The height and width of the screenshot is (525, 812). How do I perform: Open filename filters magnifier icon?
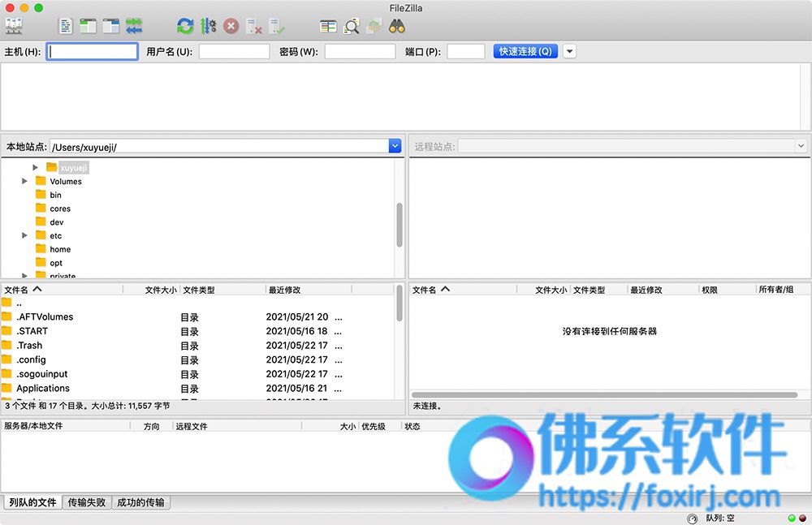click(x=352, y=26)
